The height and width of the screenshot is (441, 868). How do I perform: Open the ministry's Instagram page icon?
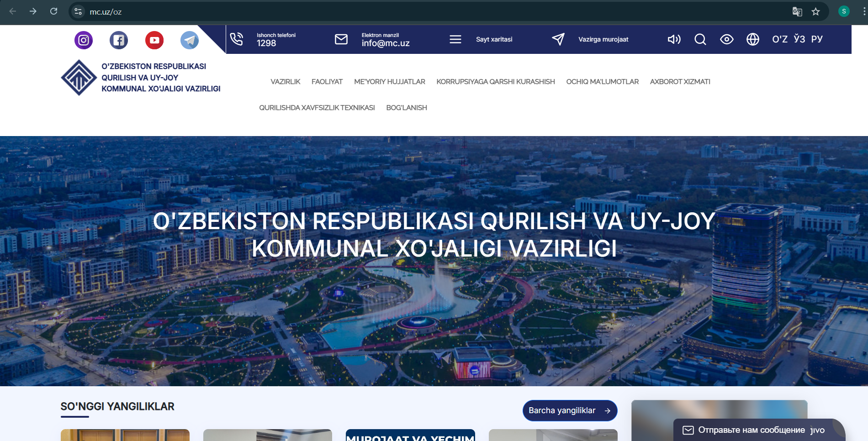point(84,40)
